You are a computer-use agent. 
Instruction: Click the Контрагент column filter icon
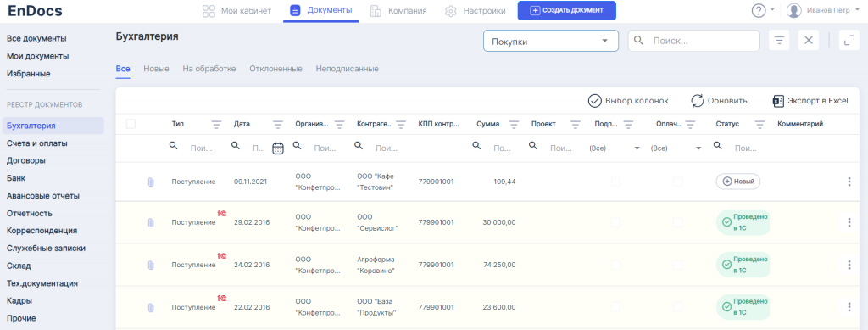[x=401, y=125]
